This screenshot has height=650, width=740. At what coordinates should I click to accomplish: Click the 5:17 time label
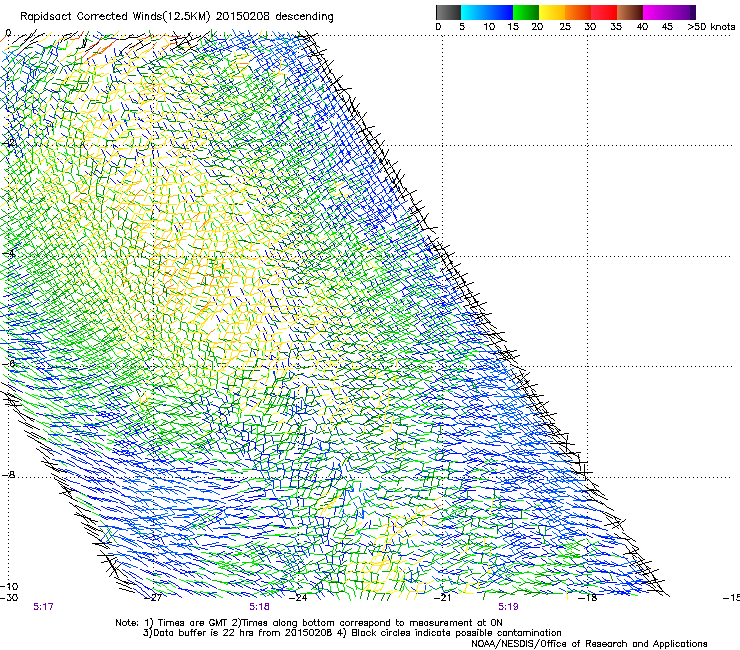click(x=43, y=607)
